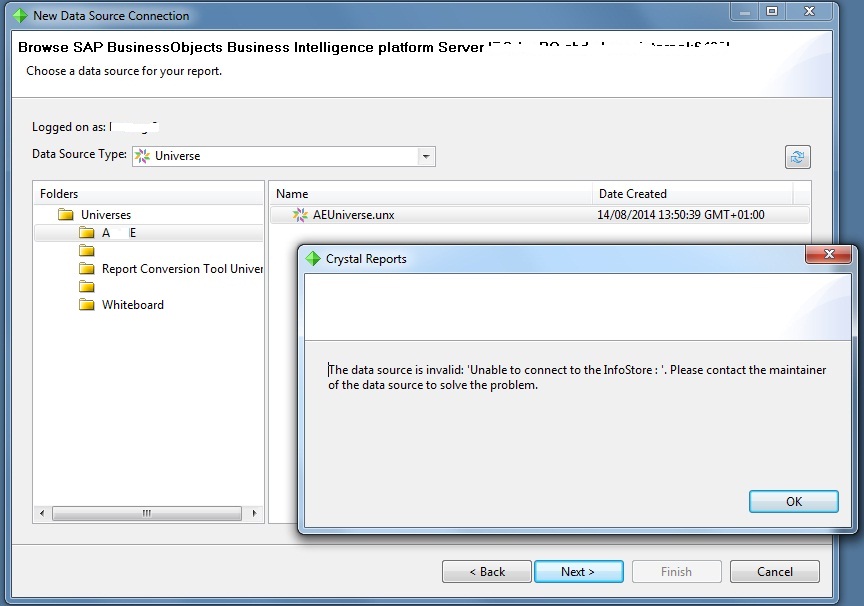The image size is (864, 606).
Task: Maximize the New Data Source Connection window
Action: coord(772,11)
